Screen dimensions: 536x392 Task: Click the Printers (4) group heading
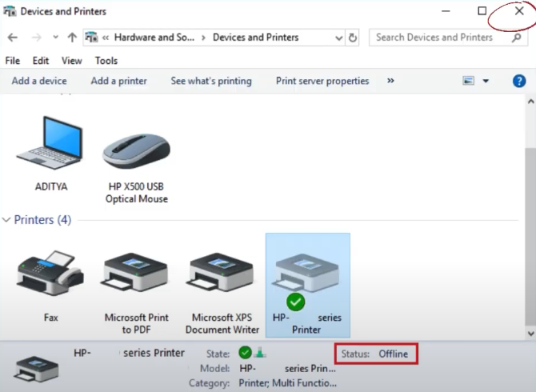point(42,220)
